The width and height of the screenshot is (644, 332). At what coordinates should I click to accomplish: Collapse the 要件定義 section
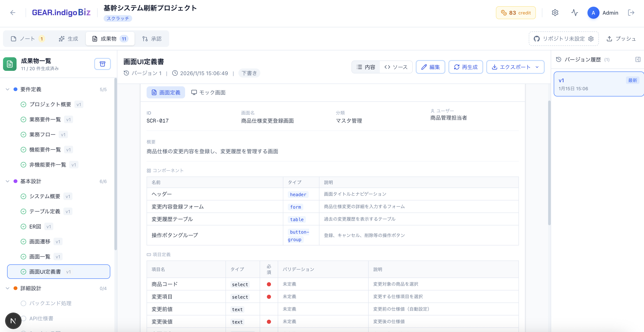[8, 89]
